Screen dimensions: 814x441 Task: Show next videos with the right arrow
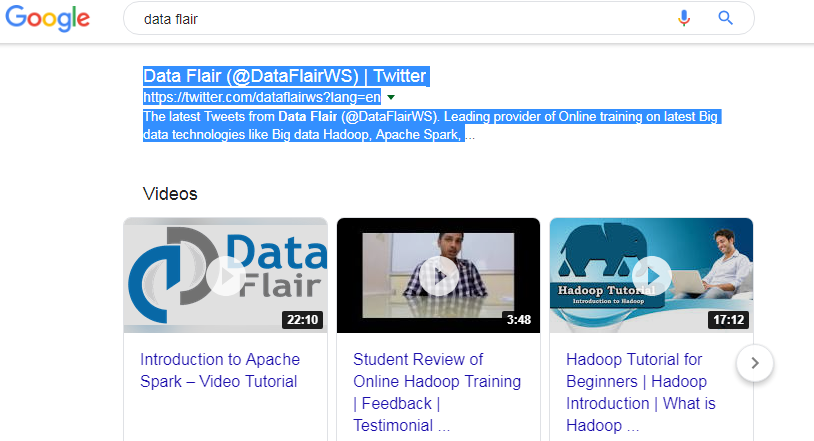click(x=755, y=363)
